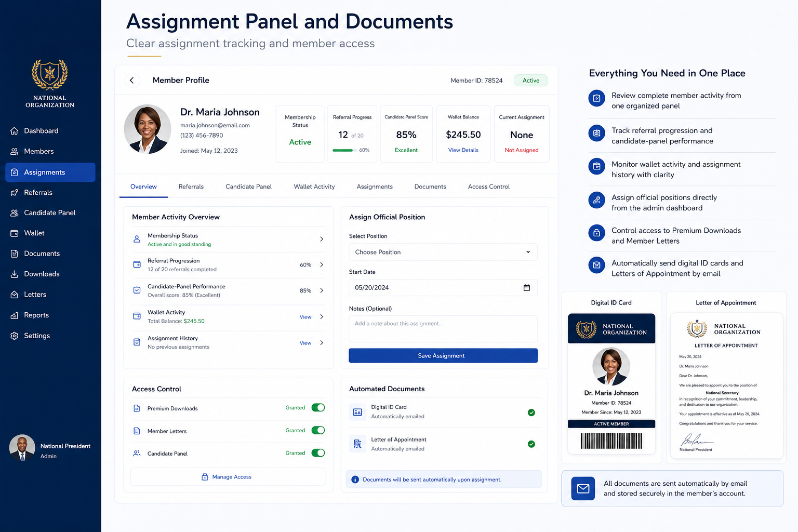Click the Referrals icon in sidebar
This screenshot has width=798, height=532.
coord(15,193)
